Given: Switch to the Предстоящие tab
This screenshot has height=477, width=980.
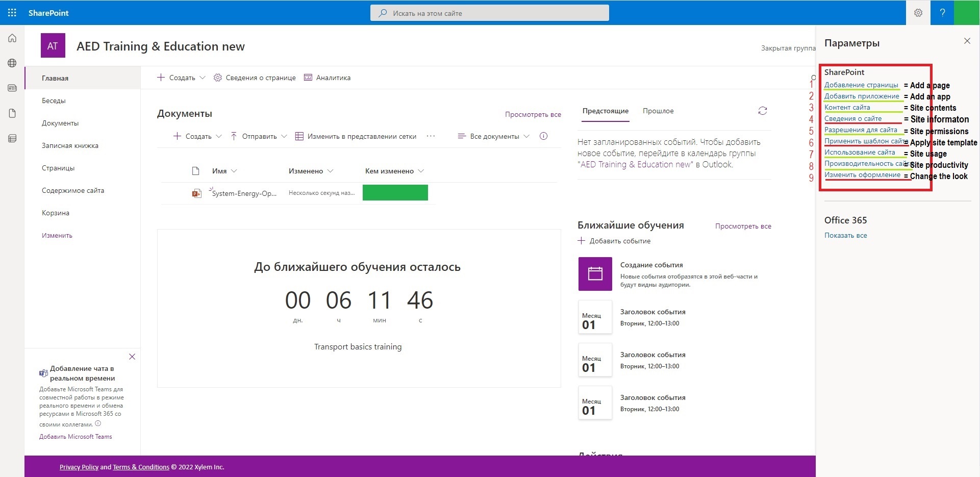Looking at the screenshot, I should [x=606, y=111].
